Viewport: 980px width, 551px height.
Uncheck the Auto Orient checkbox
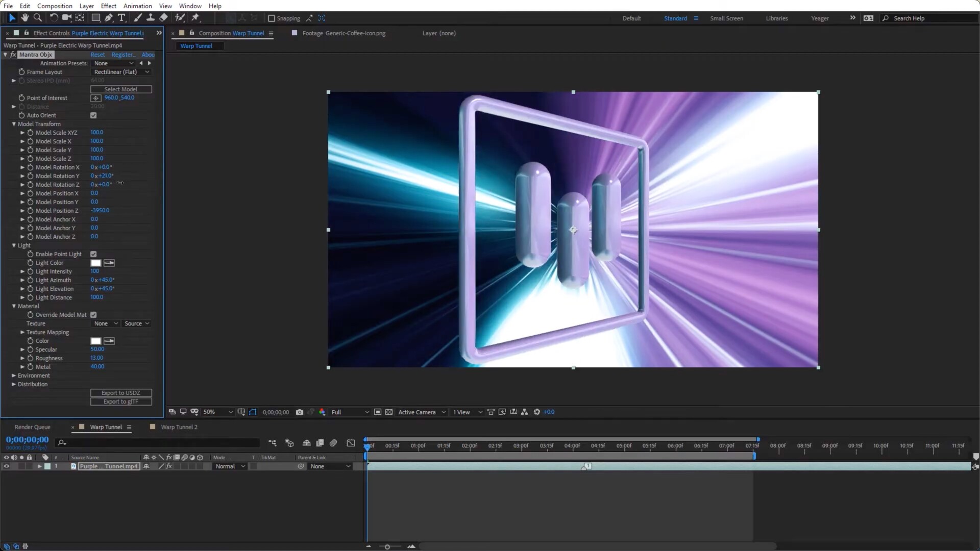pos(93,115)
